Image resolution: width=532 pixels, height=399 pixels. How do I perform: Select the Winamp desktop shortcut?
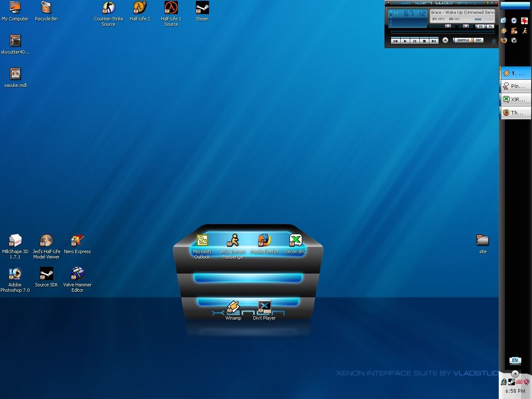[x=233, y=310]
